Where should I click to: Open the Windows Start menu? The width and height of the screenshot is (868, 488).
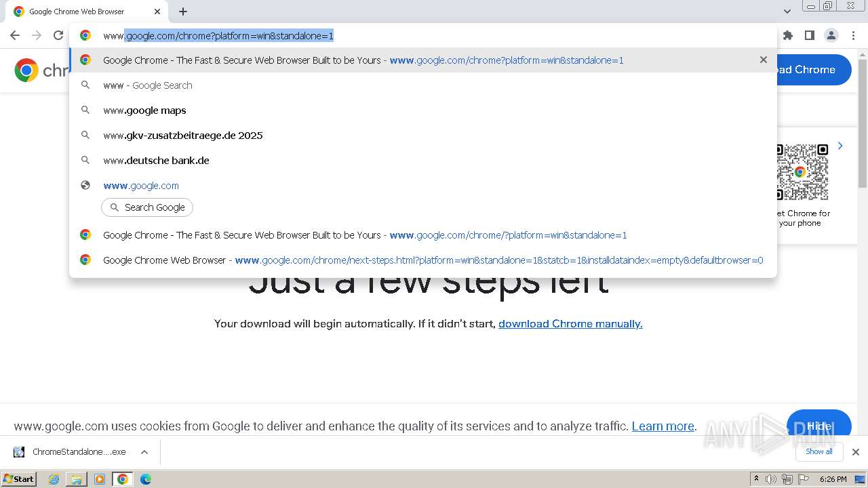pyautogui.click(x=19, y=479)
